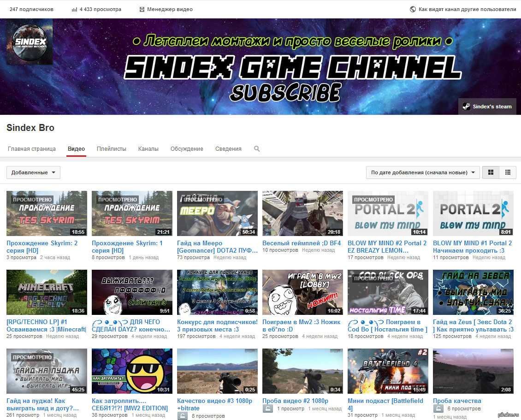Viewport: 521px width, 420px height.
Task: Click lock icon under Качество видео #3
Action: click(183, 416)
